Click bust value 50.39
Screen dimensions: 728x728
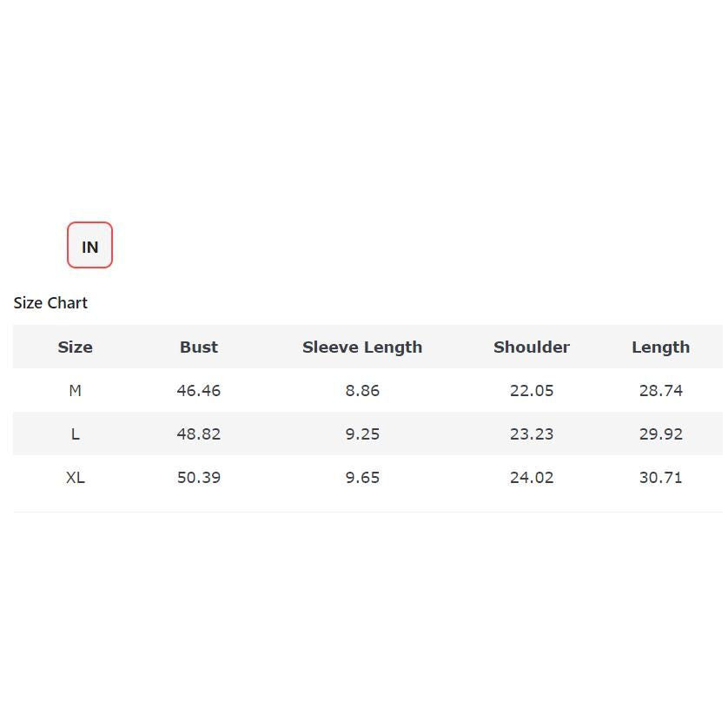tap(199, 477)
